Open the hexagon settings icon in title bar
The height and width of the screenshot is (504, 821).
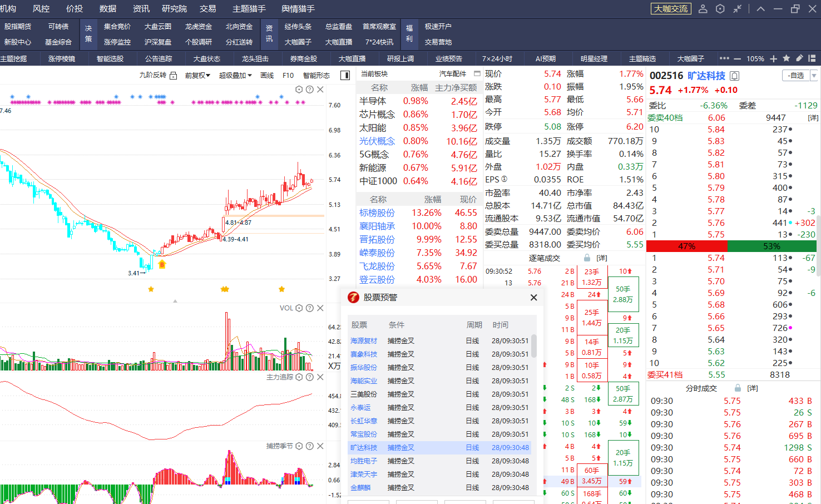(x=720, y=9)
